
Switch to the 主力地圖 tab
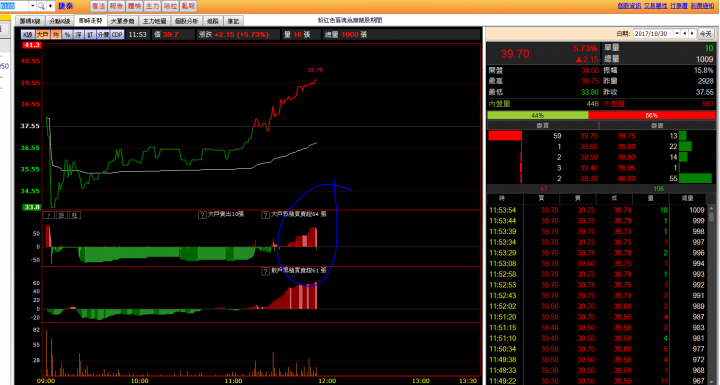point(154,21)
